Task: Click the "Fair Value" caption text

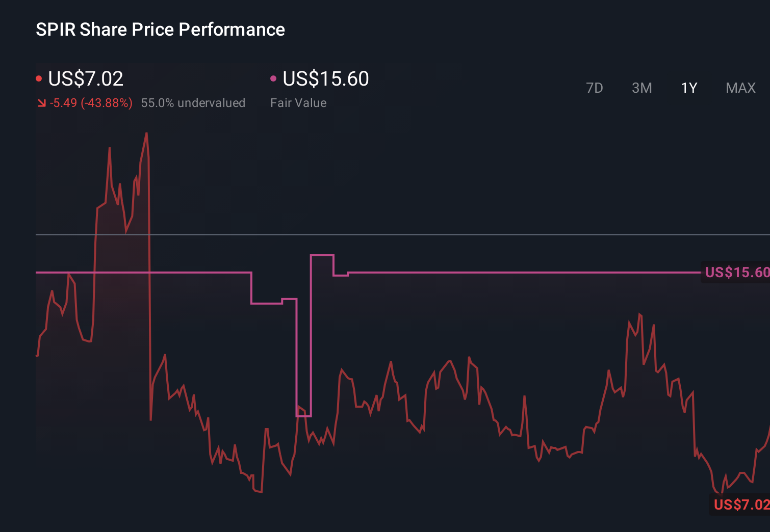Action: pos(298,103)
